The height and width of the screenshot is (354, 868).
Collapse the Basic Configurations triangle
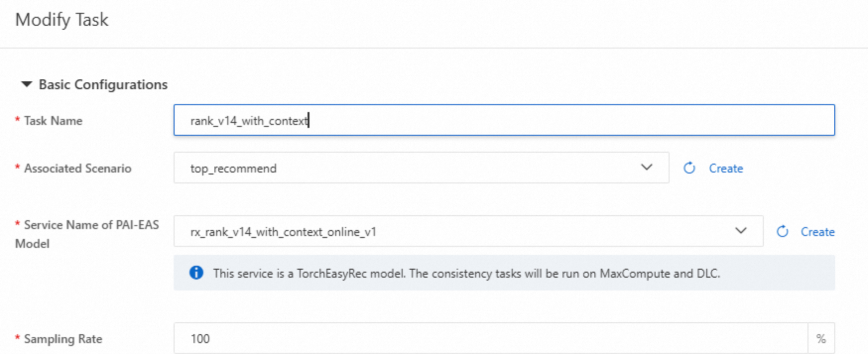pyautogui.click(x=27, y=85)
